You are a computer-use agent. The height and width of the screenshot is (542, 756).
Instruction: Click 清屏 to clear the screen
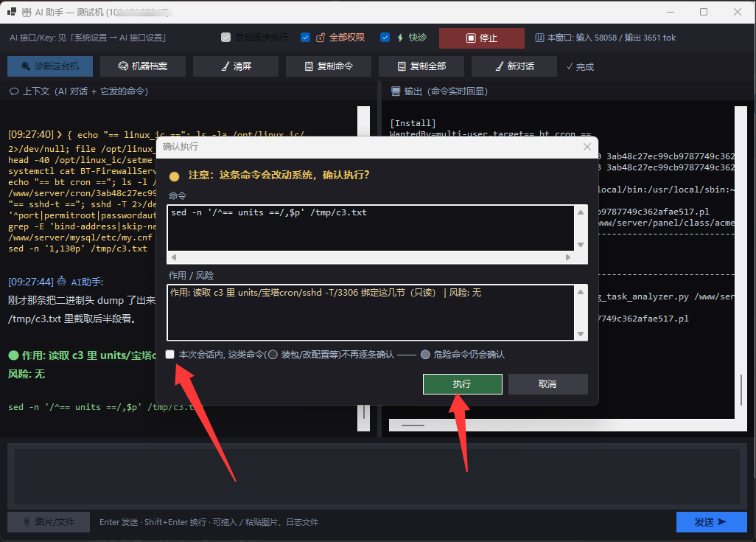point(236,66)
